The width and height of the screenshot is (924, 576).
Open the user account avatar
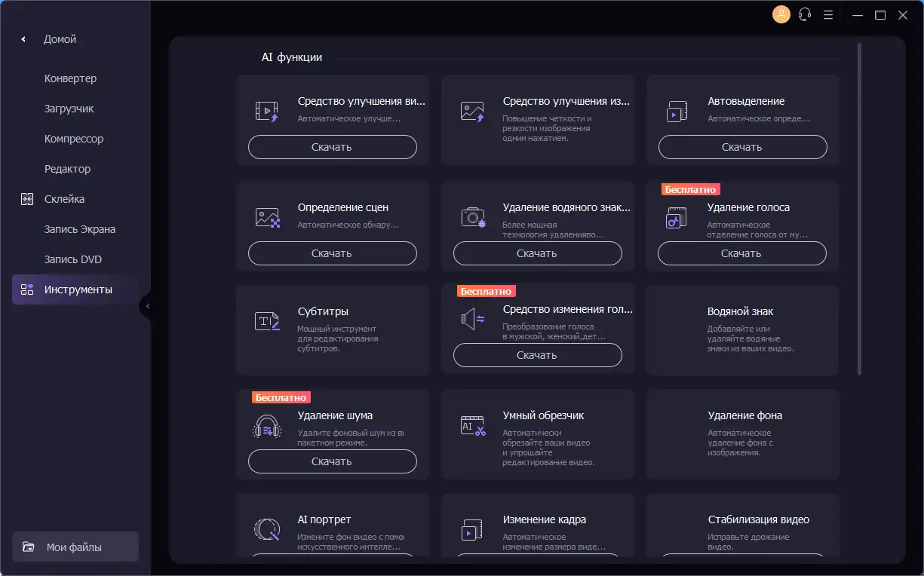[x=781, y=14]
